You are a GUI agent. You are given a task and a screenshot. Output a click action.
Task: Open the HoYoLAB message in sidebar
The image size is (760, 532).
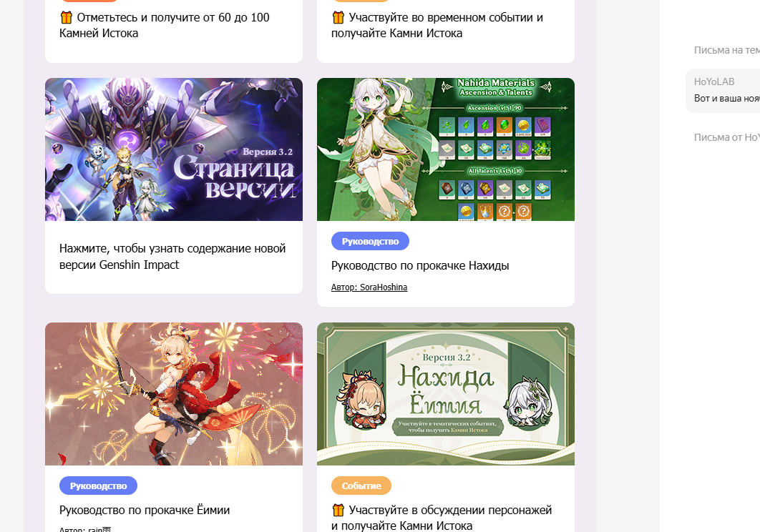(x=724, y=91)
